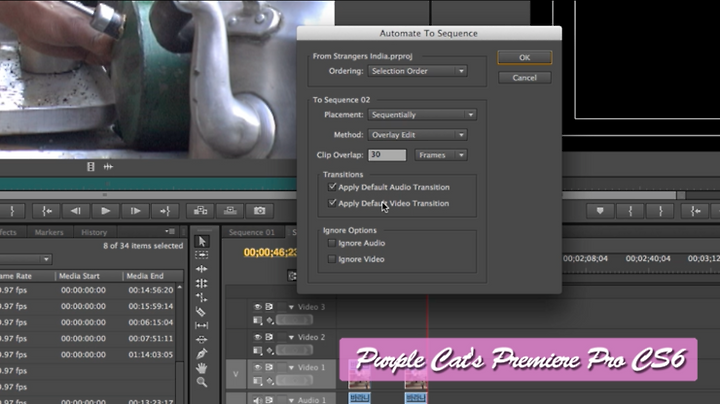Screen dimensions: 720x404
Task: Click Mark In in Program monitor
Action: coord(630,211)
